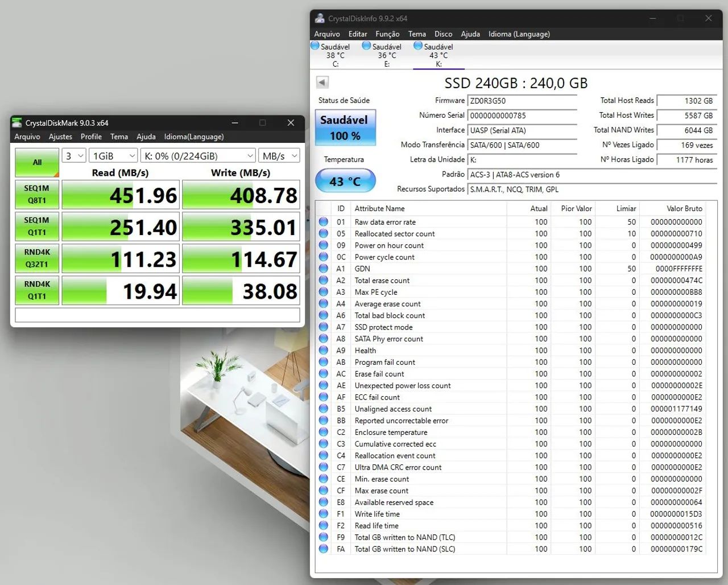Click status orb for Raw data error rate
This screenshot has width=728, height=585.
click(x=324, y=221)
